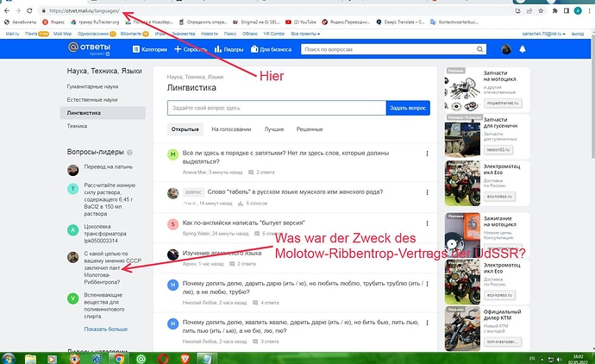Open the notifications bell
595x364 pixels.
tap(523, 49)
